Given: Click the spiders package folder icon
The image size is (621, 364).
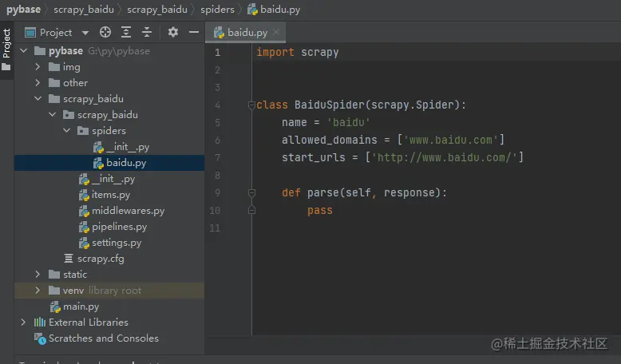Looking at the screenshot, I should pos(83,130).
